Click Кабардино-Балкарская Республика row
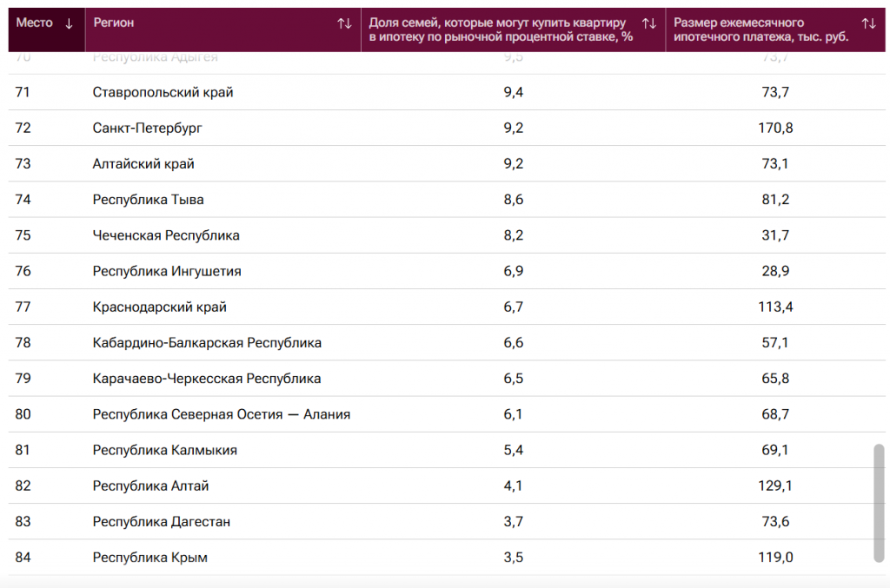 207,343
